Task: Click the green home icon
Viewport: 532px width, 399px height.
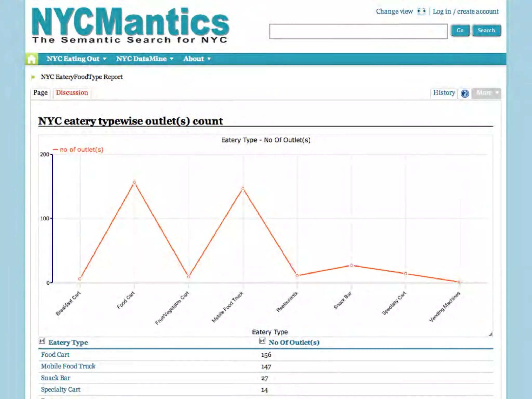Action: 32,59
